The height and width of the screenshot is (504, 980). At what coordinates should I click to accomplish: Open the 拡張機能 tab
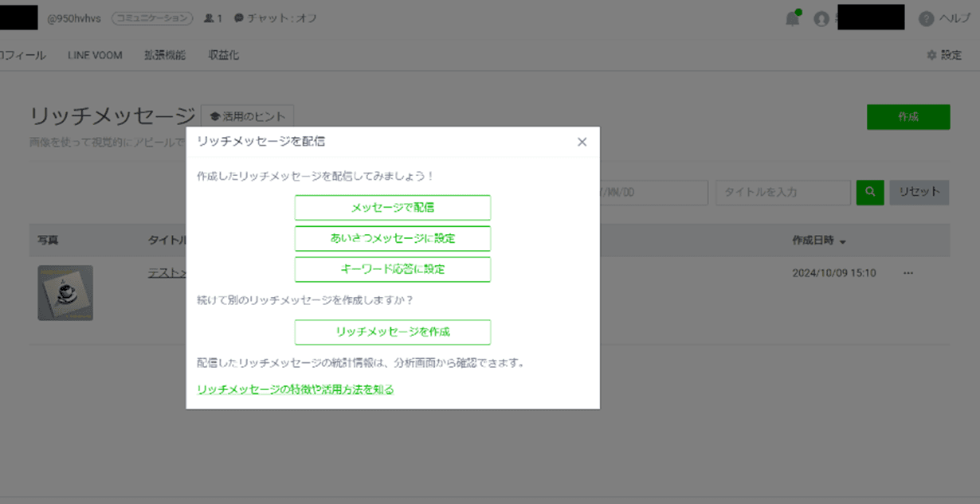[x=165, y=54]
